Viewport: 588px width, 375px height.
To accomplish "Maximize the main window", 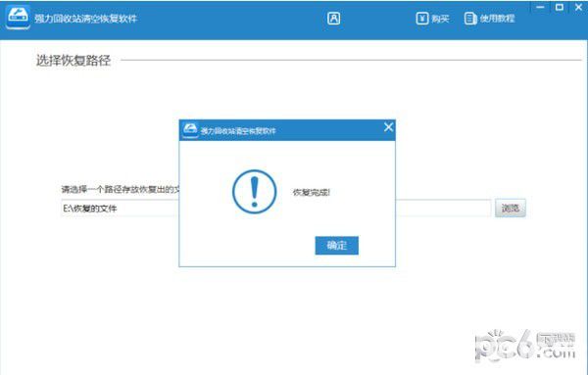I will (x=560, y=7).
